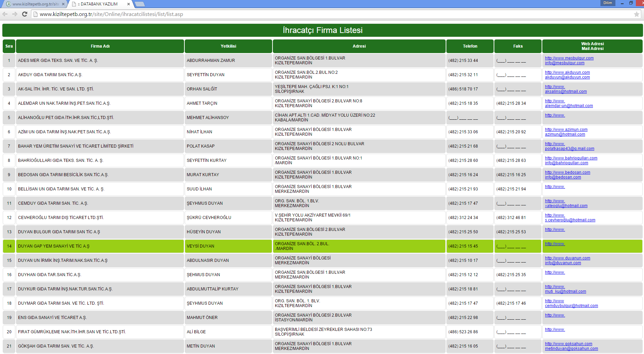Click phone (482) 312 24 34
The image size is (644, 354).
coord(463,218)
